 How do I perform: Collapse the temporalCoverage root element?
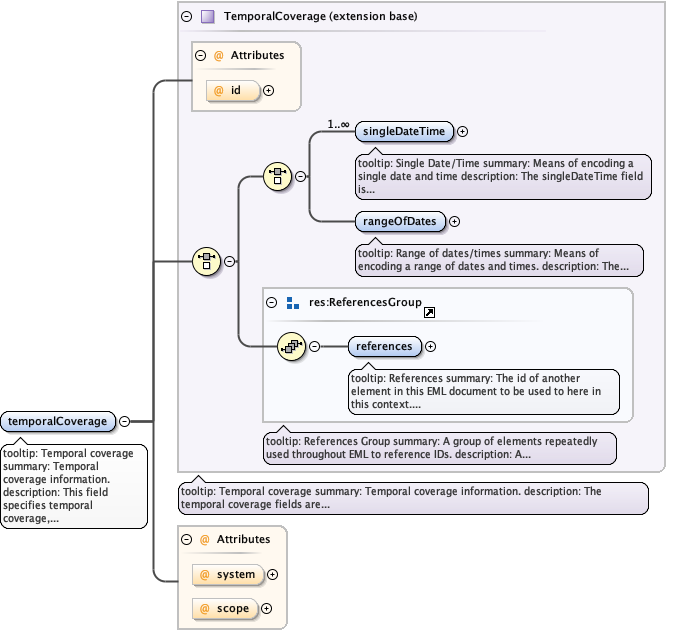click(125, 421)
